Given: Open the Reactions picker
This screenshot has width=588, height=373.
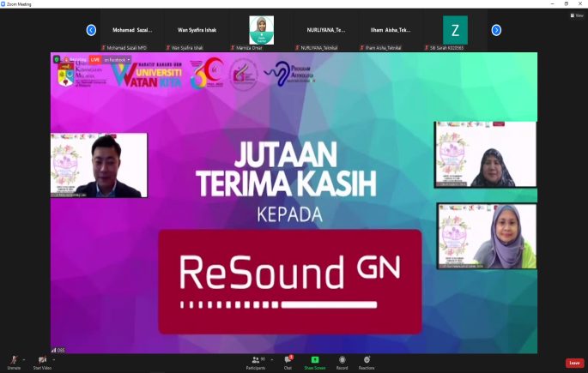Looking at the screenshot, I should (x=367, y=360).
